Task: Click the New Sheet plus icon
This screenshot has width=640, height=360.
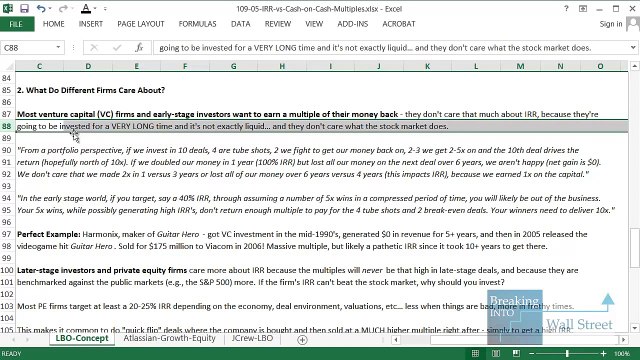Action: coord(302,340)
